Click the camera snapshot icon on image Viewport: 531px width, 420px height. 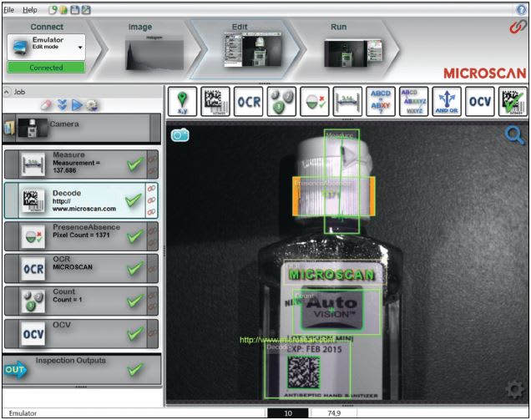point(180,135)
